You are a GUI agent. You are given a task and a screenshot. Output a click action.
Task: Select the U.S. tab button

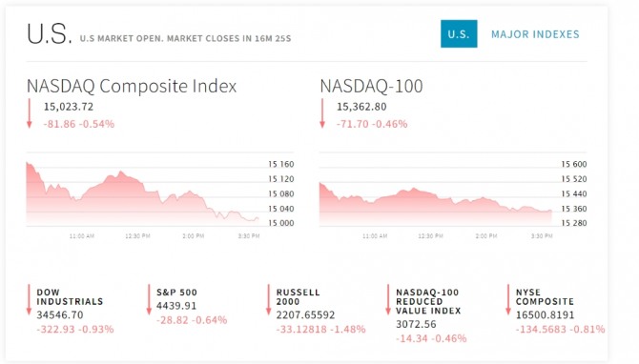459,33
